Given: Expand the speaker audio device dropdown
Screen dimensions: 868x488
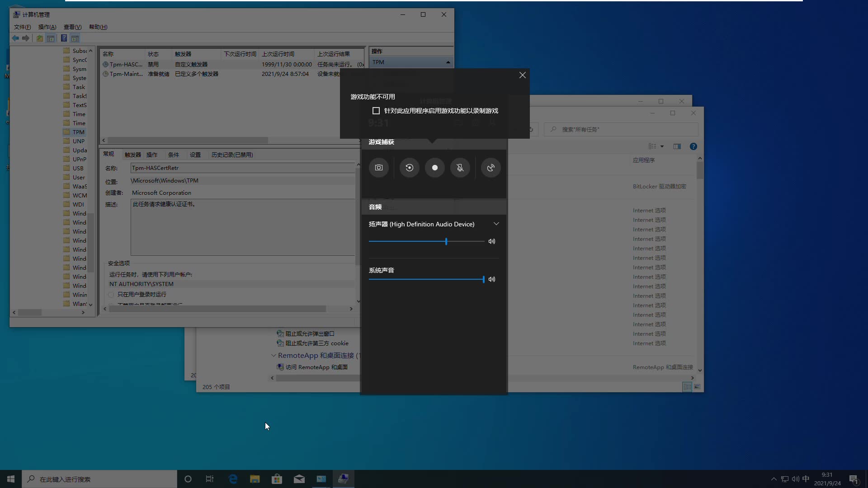Looking at the screenshot, I should [496, 224].
